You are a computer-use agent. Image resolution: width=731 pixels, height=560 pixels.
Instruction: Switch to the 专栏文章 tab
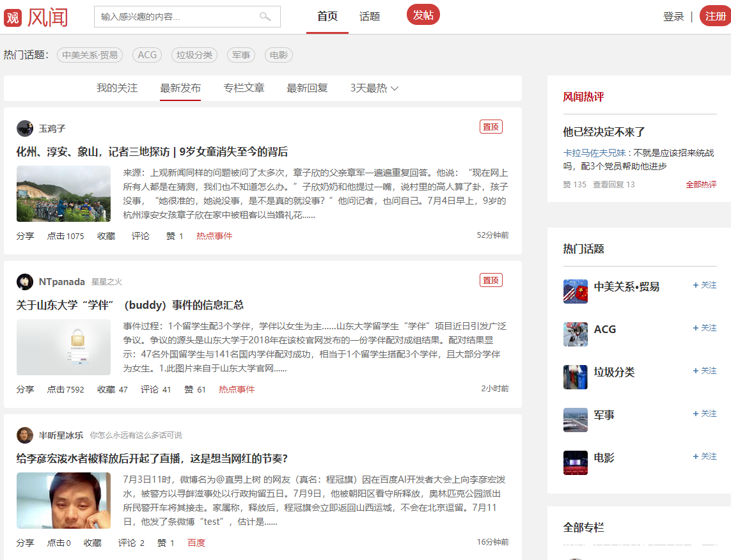[244, 88]
